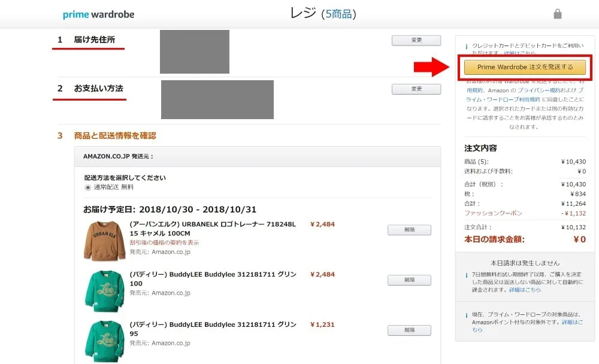Open the 5商品 item count link
Viewport: 599px width, 364px height.
[x=338, y=14]
